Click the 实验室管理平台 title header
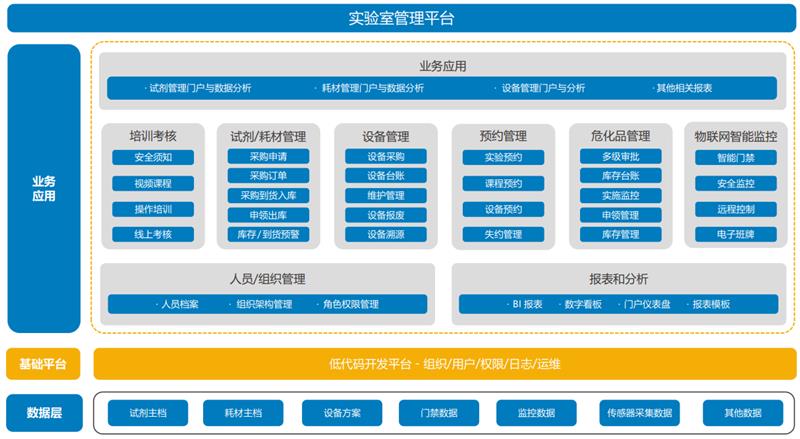 400,18
